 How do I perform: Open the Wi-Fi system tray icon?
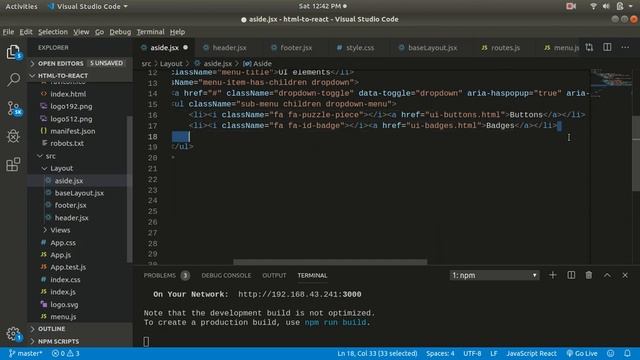click(593, 6)
